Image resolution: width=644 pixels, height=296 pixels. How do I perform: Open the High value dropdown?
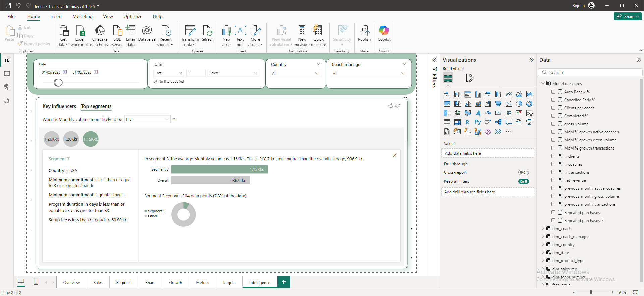(148, 119)
